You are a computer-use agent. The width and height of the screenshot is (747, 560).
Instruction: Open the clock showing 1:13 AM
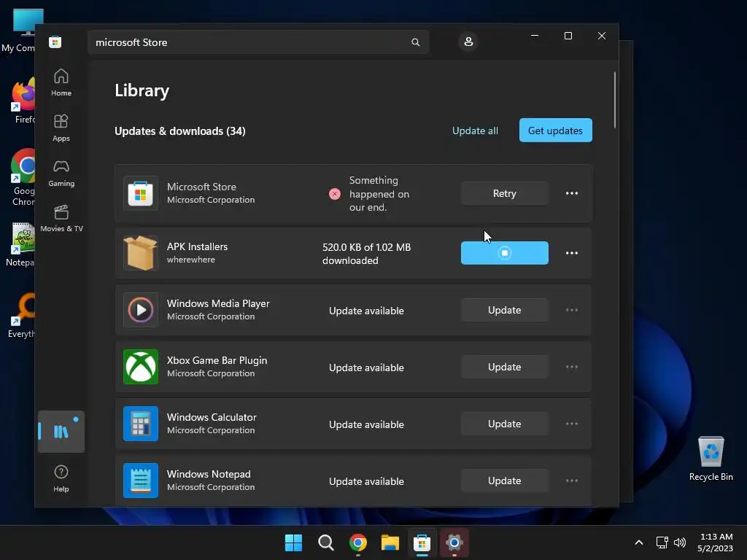[x=716, y=542]
